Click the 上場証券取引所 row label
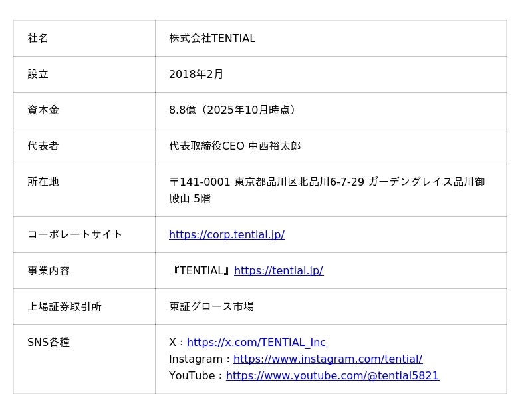Image resolution: width=532 pixels, height=414 pixels. [65, 306]
